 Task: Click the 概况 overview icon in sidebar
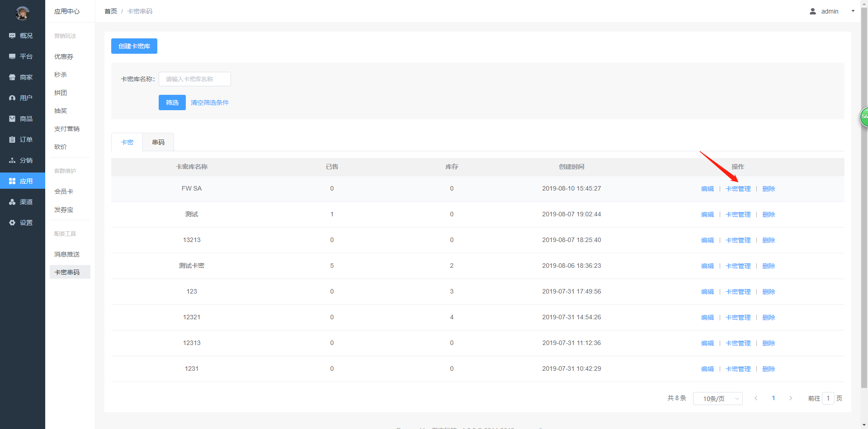[12, 36]
